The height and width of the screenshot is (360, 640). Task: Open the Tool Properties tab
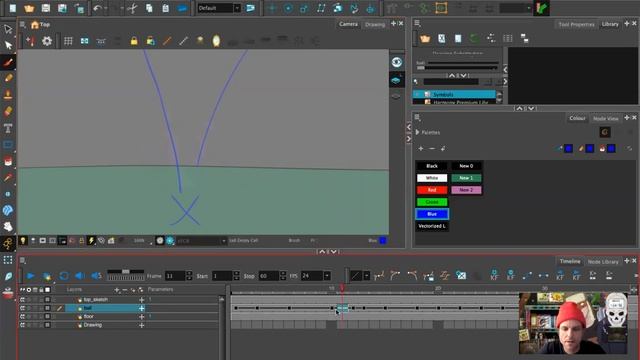576,24
